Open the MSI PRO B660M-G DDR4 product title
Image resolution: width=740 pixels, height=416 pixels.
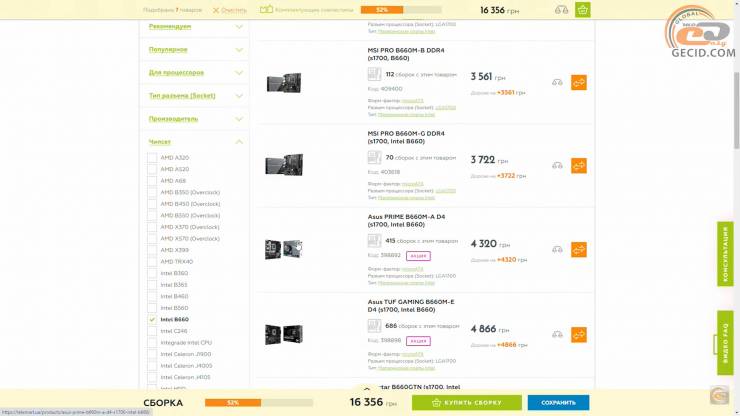coord(406,137)
